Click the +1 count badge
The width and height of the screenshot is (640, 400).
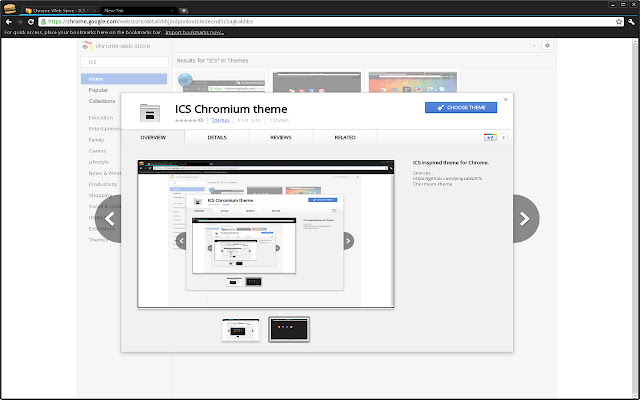(503, 138)
